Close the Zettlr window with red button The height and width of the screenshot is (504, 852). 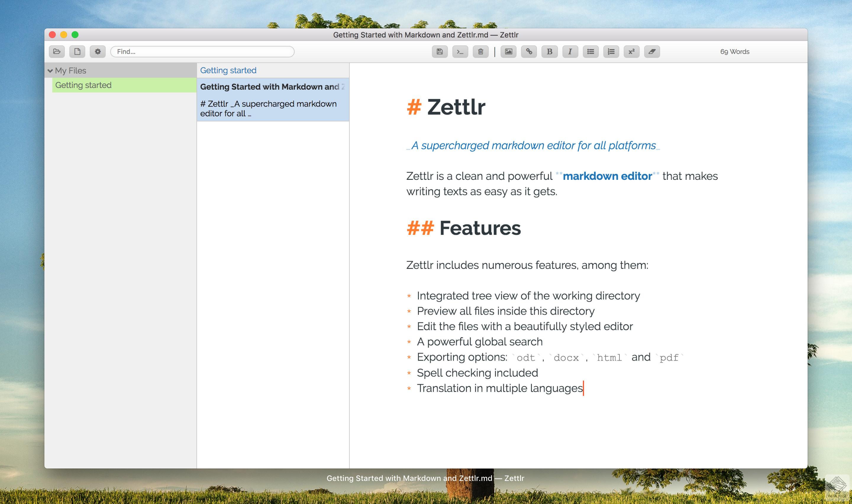(52, 35)
